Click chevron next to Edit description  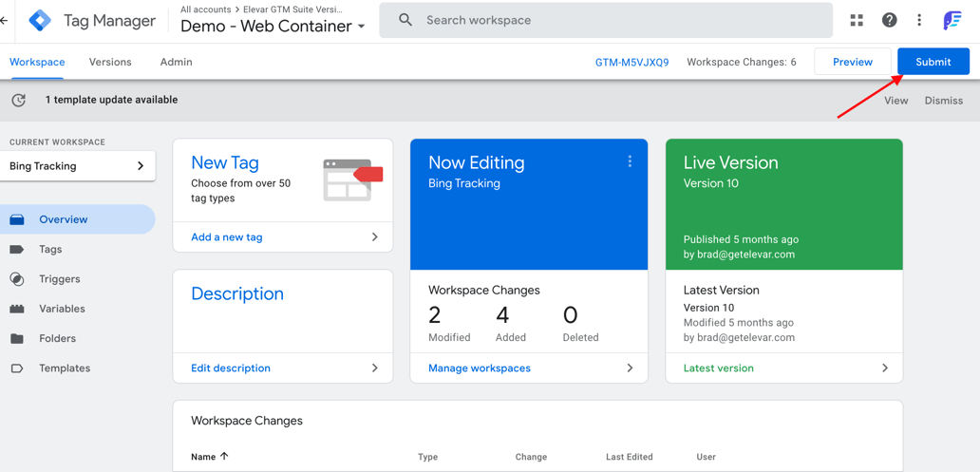coord(375,368)
